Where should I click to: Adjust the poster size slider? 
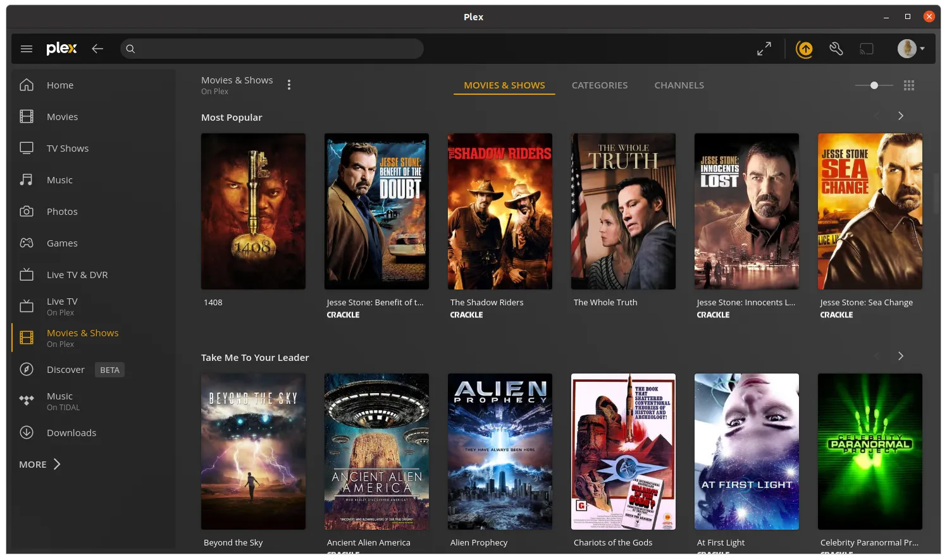tap(874, 85)
